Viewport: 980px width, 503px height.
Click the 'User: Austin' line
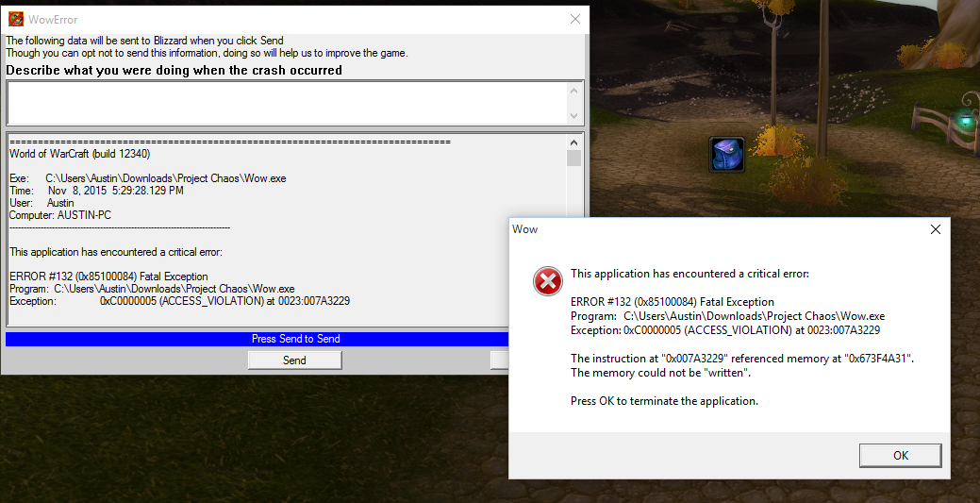[42, 203]
